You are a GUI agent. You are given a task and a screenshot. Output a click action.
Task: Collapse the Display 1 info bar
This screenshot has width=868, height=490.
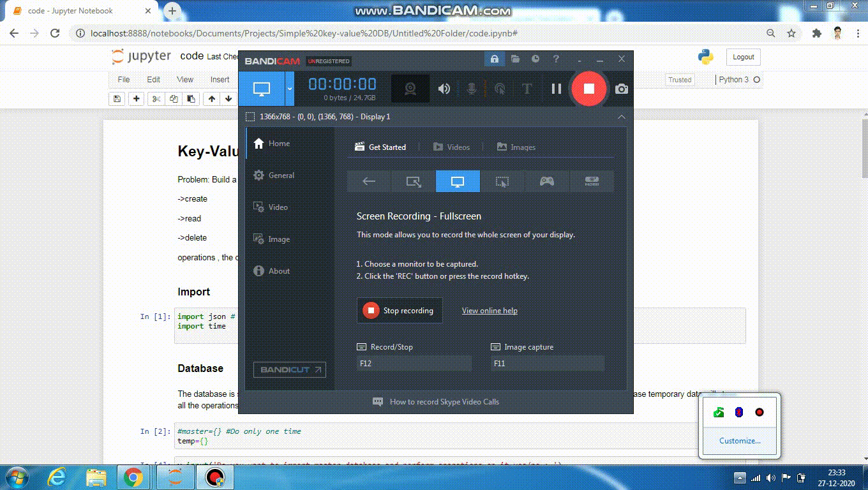(x=621, y=117)
